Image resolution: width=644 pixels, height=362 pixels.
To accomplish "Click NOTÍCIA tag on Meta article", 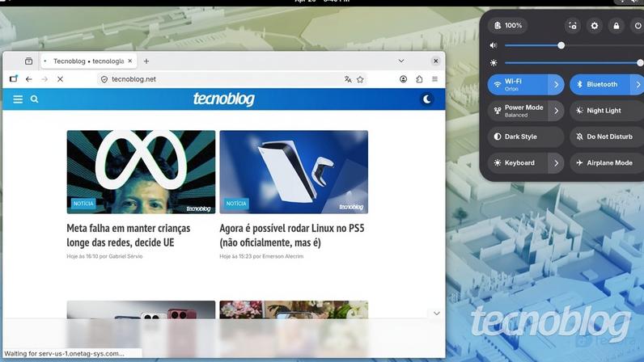I will [83, 204].
